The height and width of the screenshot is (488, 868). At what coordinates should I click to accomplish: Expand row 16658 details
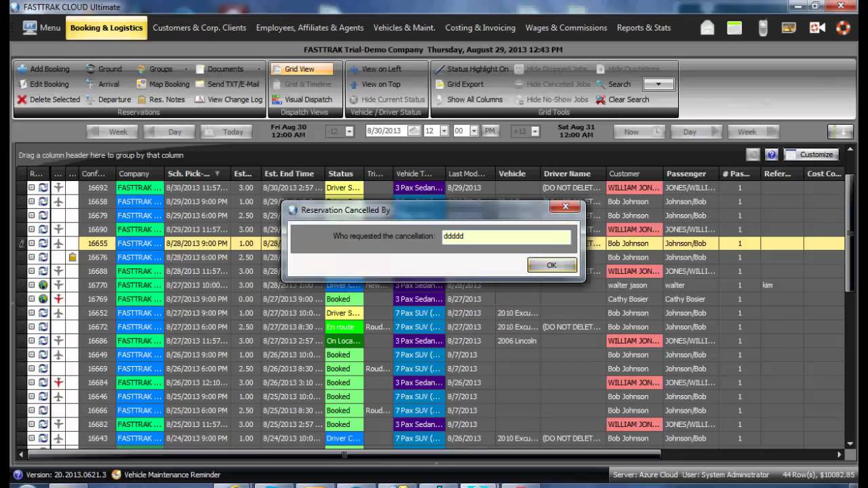pyautogui.click(x=31, y=202)
